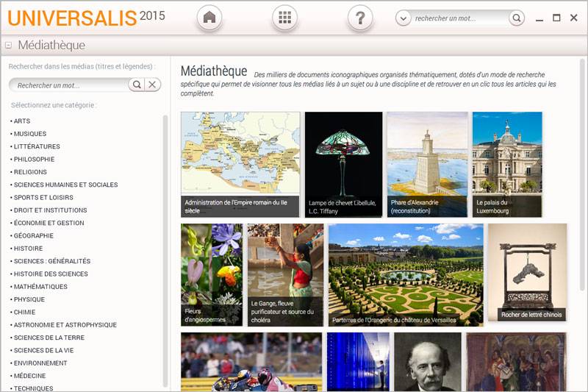
Task: Open the search options dropdown arrow
Action: [x=403, y=18]
